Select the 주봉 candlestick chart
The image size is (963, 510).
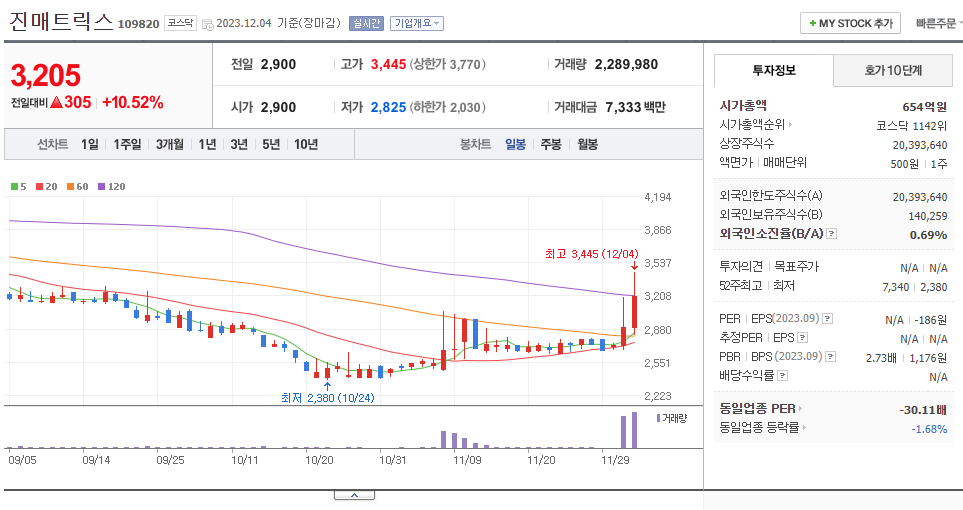(551, 144)
